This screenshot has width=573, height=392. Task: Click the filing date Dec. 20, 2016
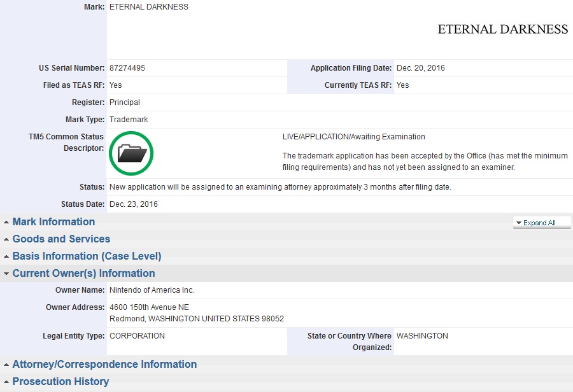tap(420, 68)
